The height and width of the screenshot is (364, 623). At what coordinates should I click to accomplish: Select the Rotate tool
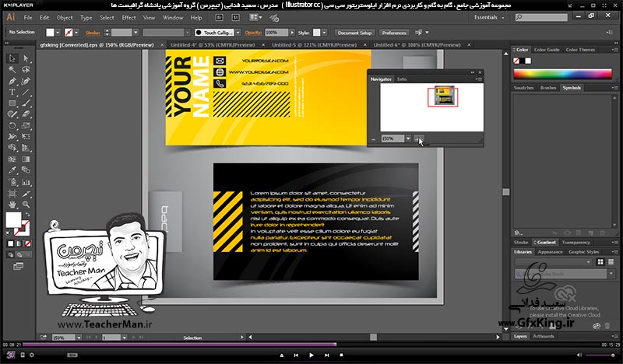click(x=12, y=125)
